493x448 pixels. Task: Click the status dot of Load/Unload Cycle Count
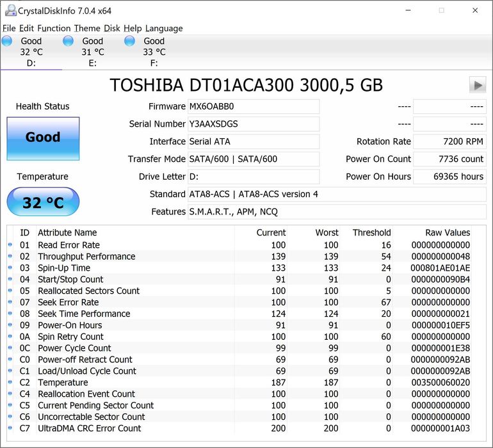[x=10, y=371]
